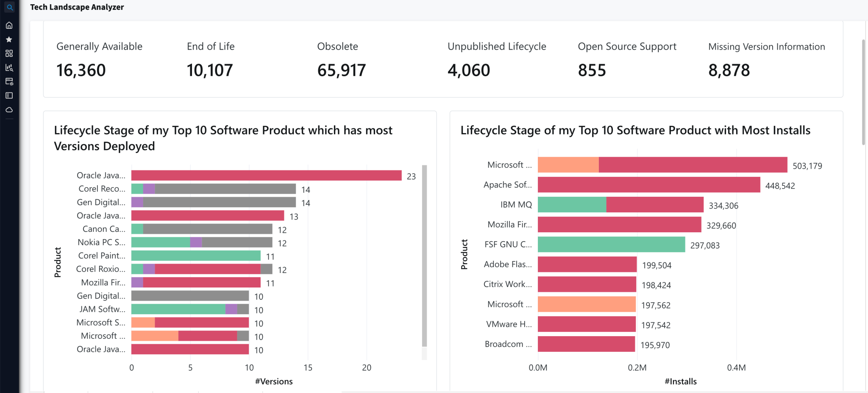Open the chart analytics icon in sidebar

(x=9, y=67)
